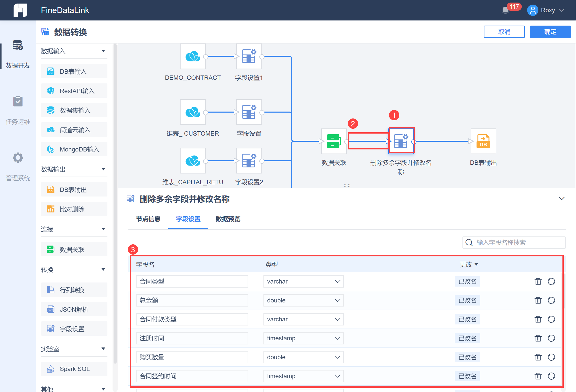This screenshot has width=576, height=392.
Task: Collapse the 数据输入 category
Action: (x=103, y=51)
